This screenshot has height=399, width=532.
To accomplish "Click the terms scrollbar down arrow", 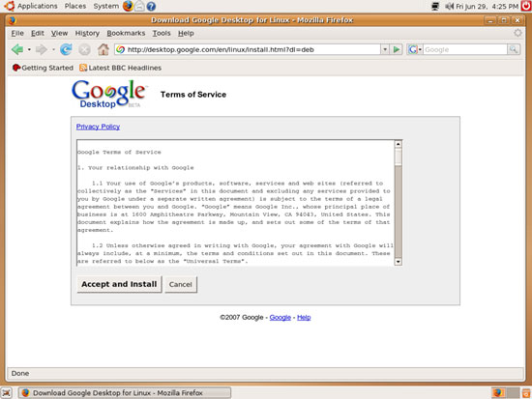I will click(x=398, y=262).
